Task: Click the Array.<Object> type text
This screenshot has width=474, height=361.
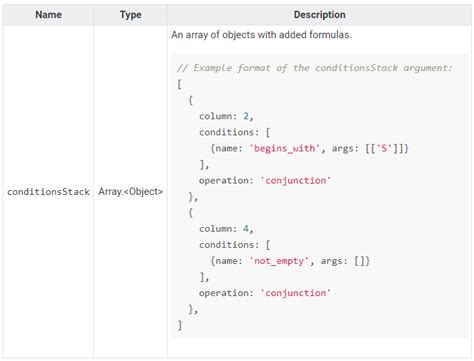Action: coord(130,192)
